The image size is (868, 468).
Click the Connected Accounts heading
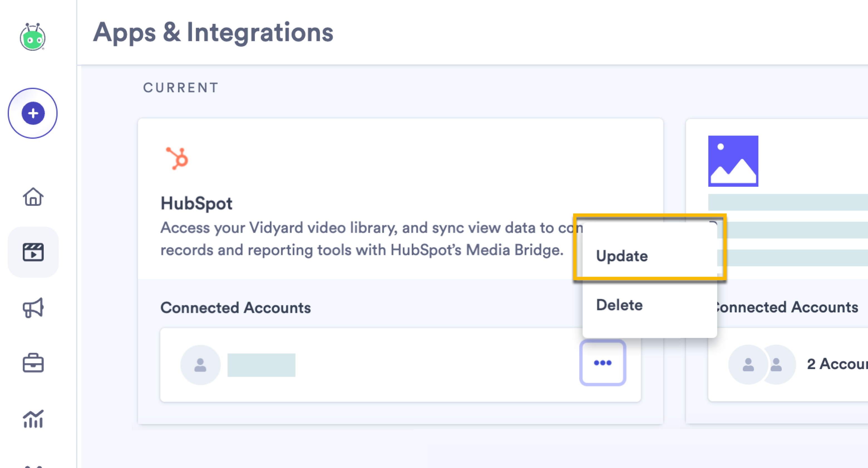(x=236, y=307)
